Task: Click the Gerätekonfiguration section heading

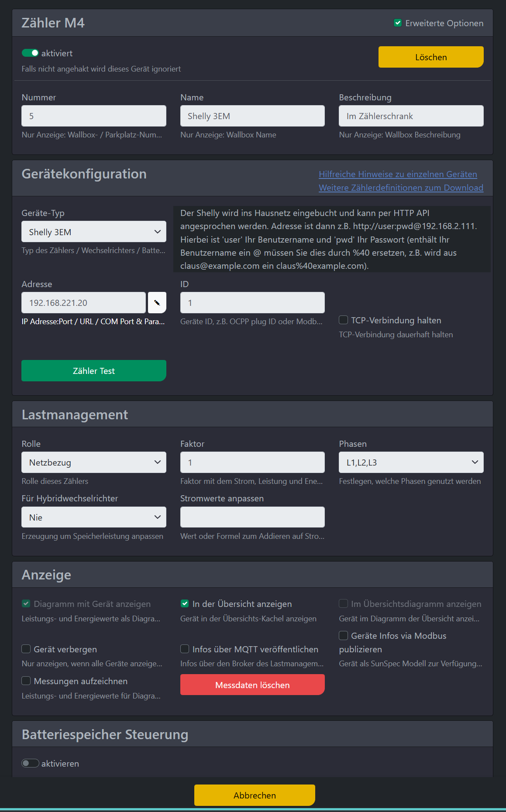Action: click(84, 174)
